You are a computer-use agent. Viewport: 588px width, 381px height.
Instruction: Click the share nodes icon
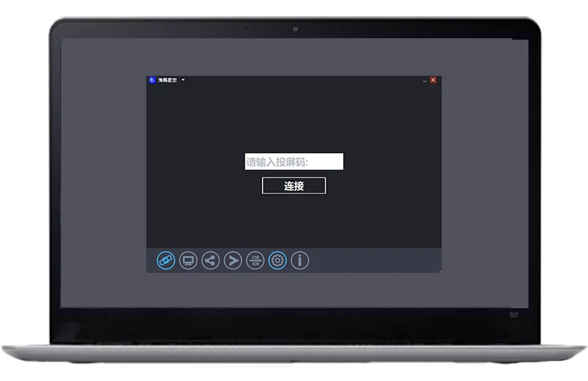coord(210,260)
